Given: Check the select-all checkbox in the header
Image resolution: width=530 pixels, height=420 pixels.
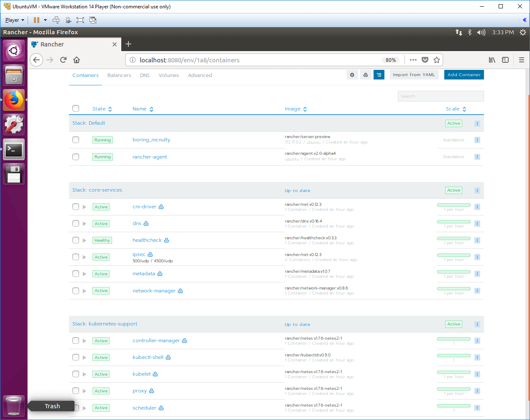Looking at the screenshot, I should (x=76, y=108).
